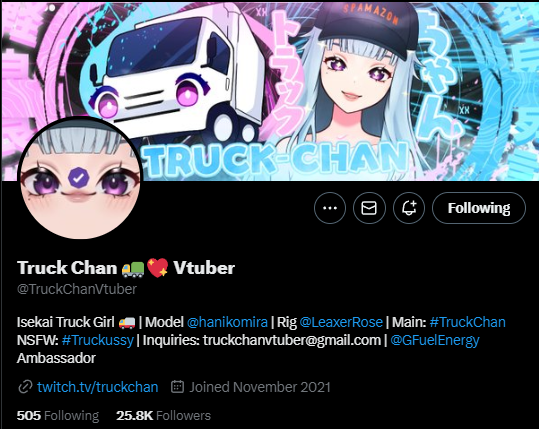Open the circular profile avatar picture
The height and width of the screenshot is (429, 539).
pyautogui.click(x=79, y=178)
